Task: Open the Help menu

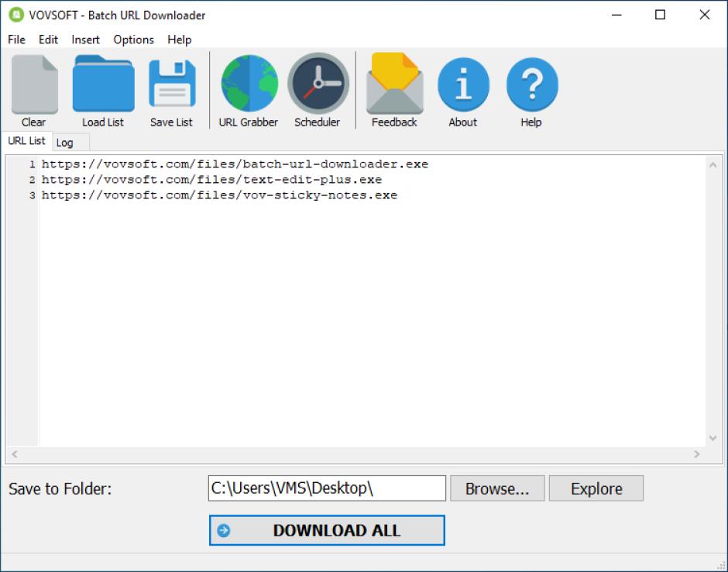Action: click(x=179, y=40)
